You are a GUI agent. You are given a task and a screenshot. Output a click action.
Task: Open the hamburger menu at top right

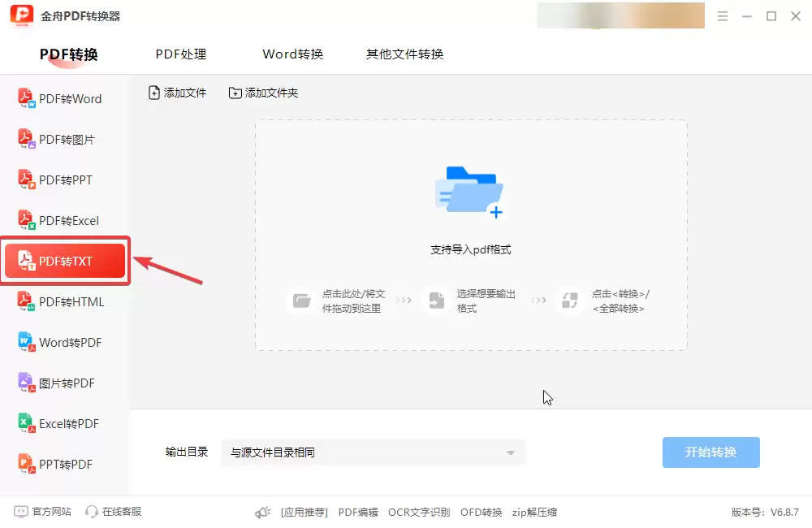(722, 15)
